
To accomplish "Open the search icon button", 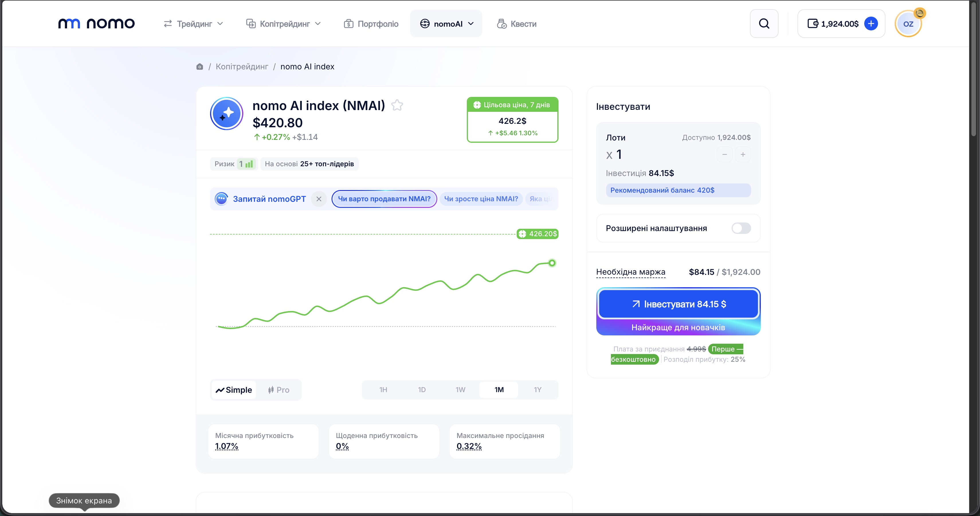I will 764,24.
